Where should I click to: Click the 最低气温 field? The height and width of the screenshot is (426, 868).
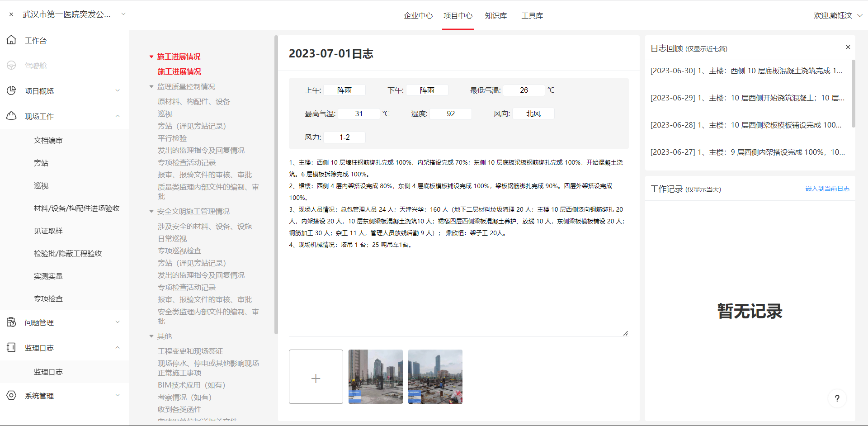(524, 90)
